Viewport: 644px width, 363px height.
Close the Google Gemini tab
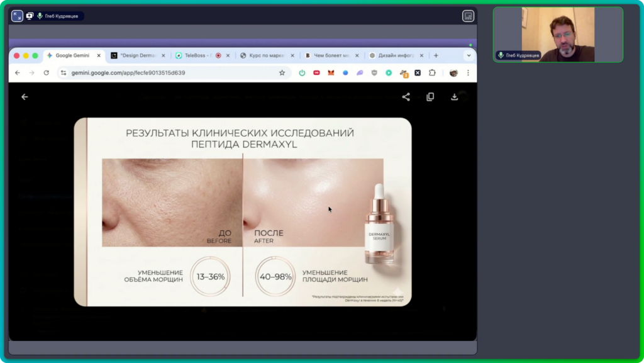point(99,55)
